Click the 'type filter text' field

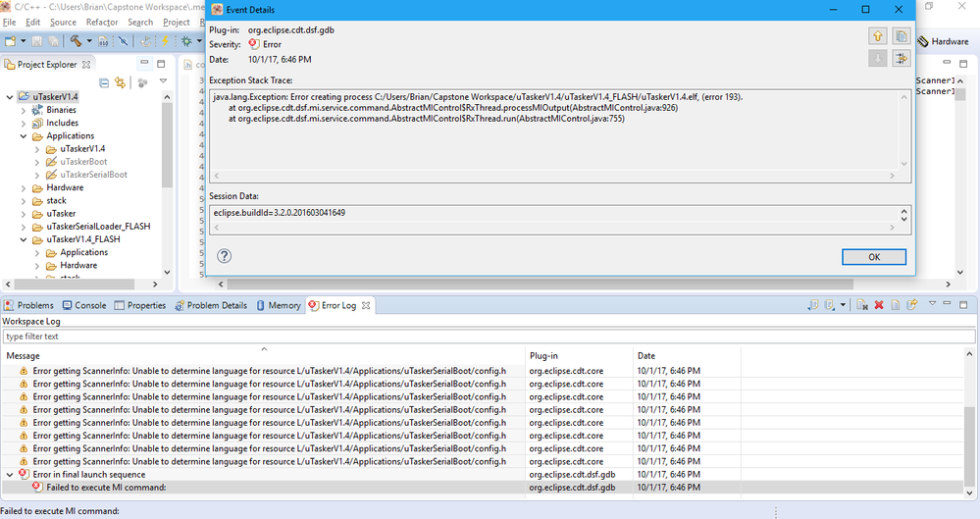tap(489, 337)
